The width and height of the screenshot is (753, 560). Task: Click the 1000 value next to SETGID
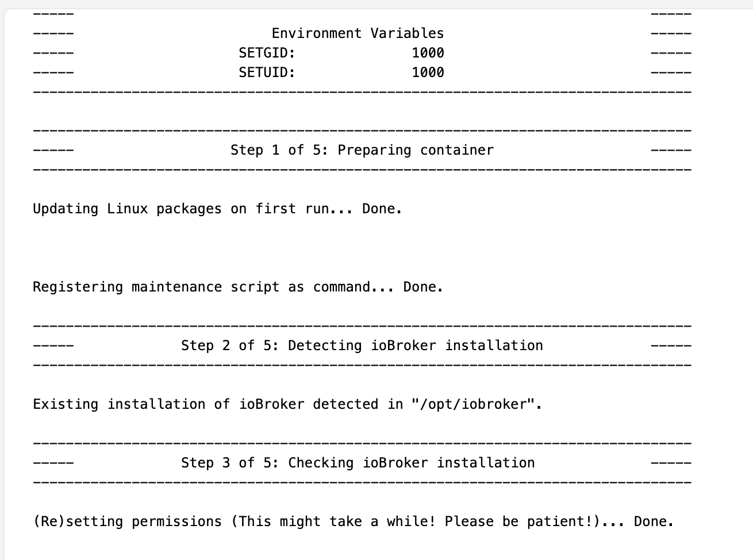(428, 53)
